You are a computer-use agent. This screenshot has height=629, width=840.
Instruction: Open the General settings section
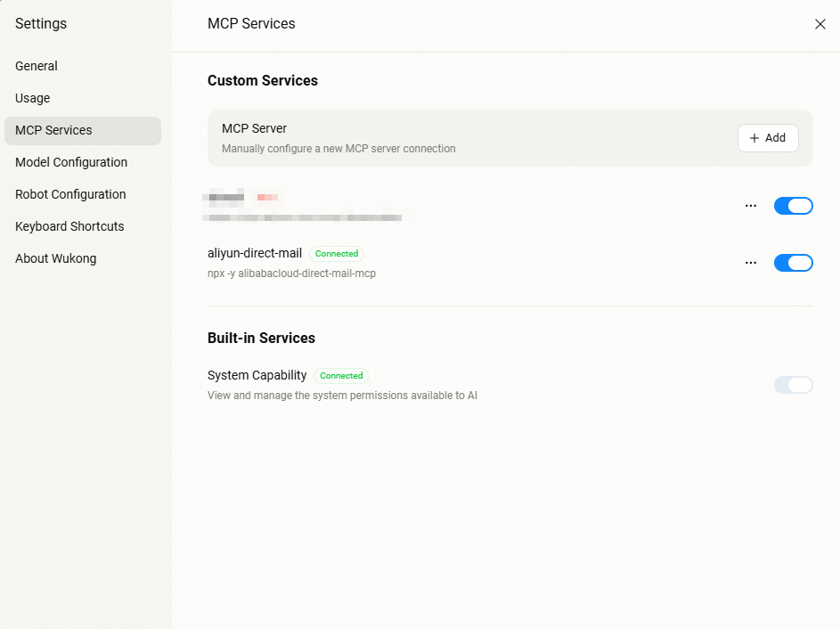(37, 66)
